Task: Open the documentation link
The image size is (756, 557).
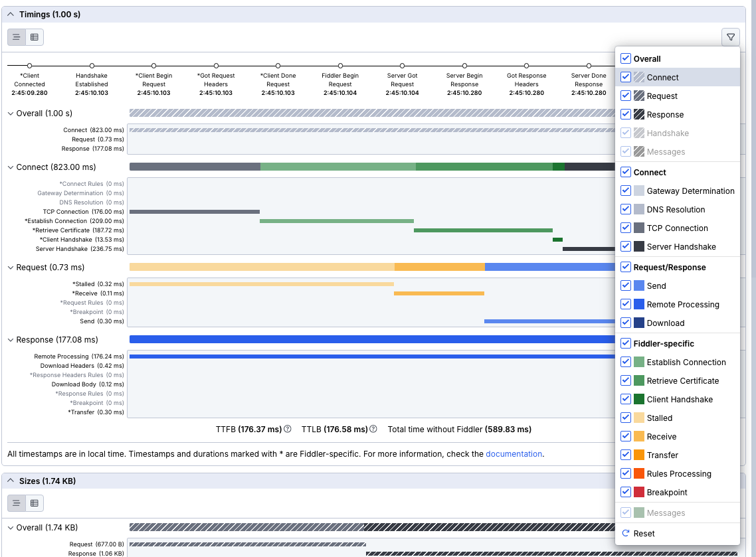Action: coord(514,454)
